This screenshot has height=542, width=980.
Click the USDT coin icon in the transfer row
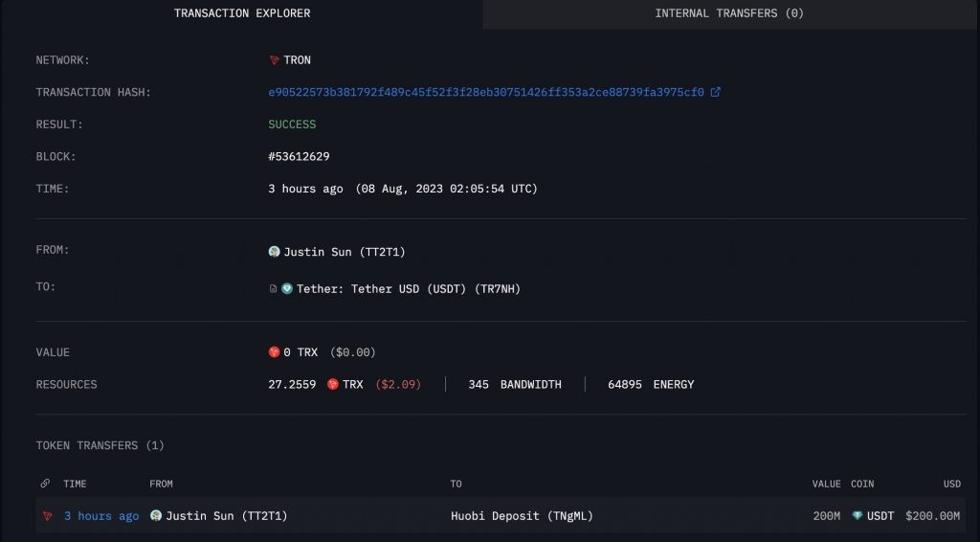857,516
